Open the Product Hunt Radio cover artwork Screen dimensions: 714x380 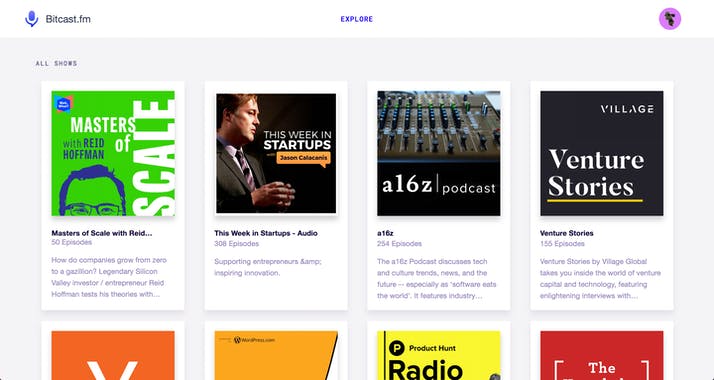[439, 355]
